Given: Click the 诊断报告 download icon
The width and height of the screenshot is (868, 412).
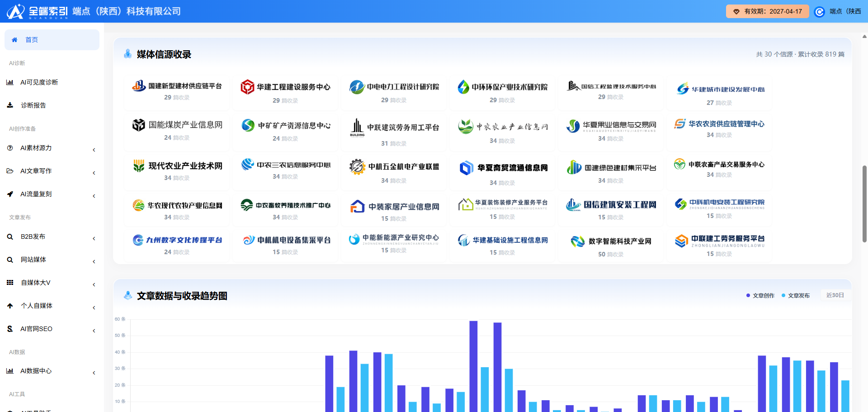Looking at the screenshot, I should [x=10, y=105].
